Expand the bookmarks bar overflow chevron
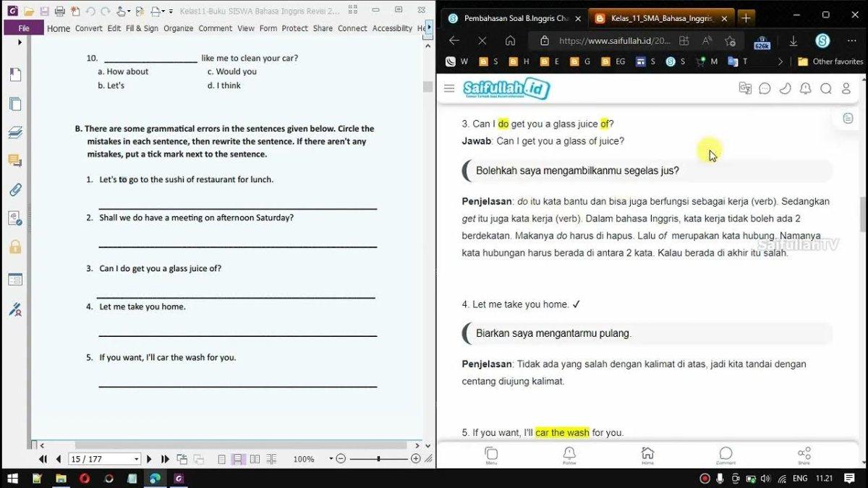 tap(780, 62)
